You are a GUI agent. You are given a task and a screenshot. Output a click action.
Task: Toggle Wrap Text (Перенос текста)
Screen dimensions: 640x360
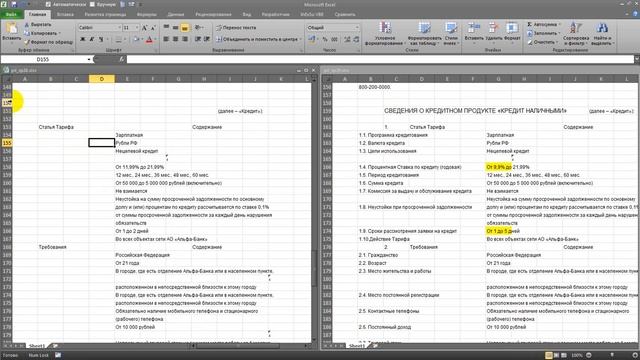click(236, 27)
